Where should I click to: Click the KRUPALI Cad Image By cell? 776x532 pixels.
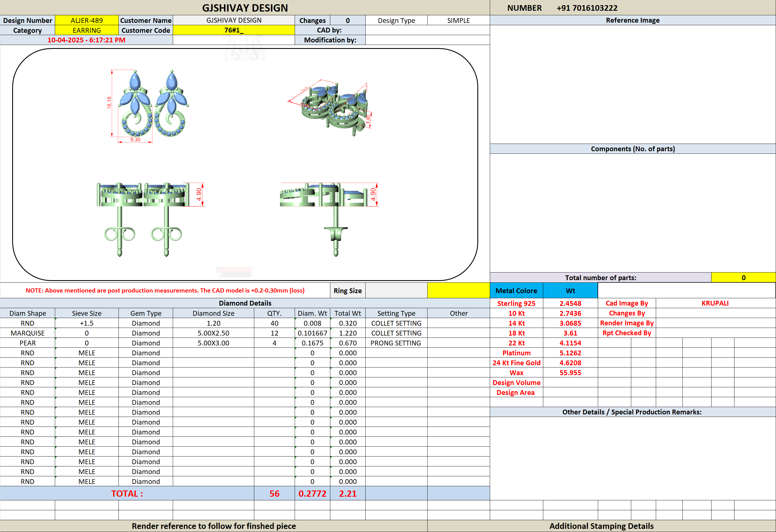click(715, 303)
